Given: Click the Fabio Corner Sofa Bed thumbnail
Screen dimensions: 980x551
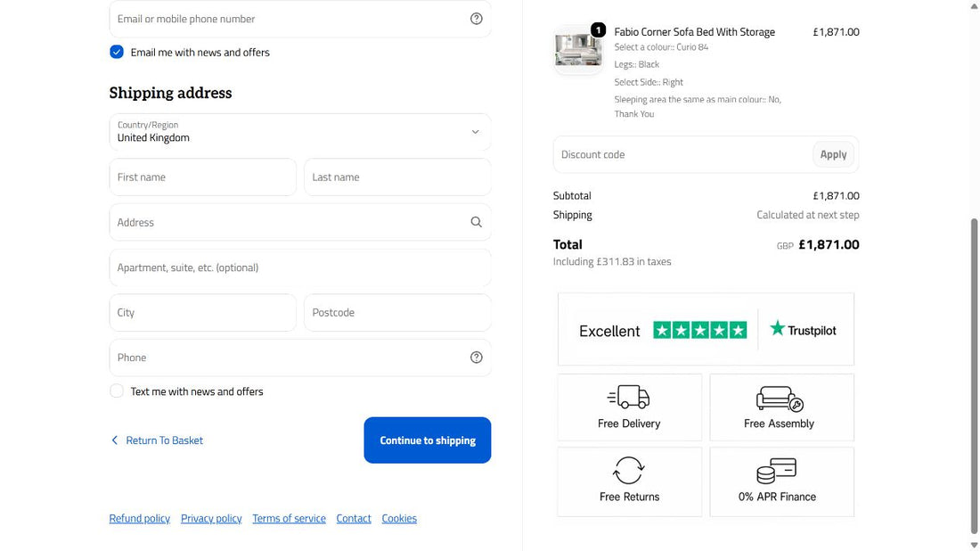Looking at the screenshot, I should (578, 50).
